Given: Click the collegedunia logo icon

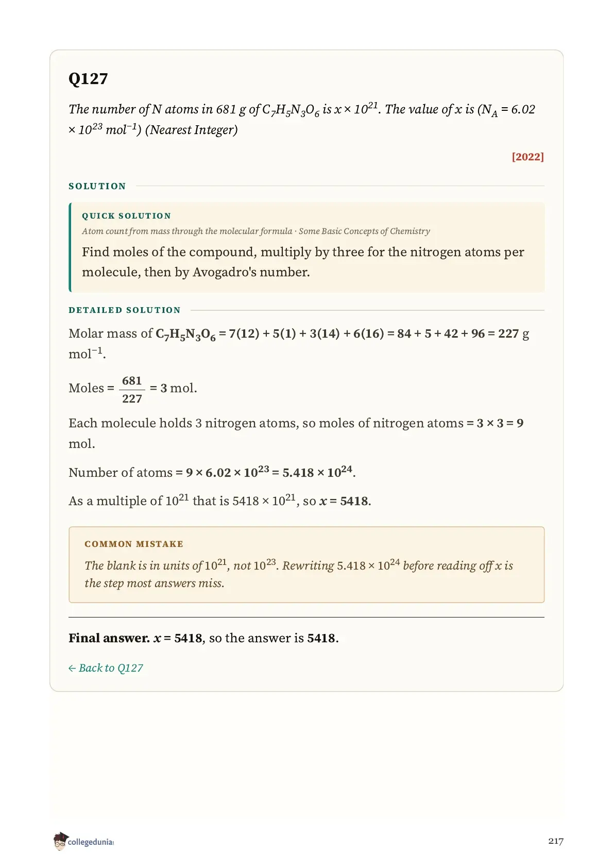Looking at the screenshot, I should coord(60,841).
